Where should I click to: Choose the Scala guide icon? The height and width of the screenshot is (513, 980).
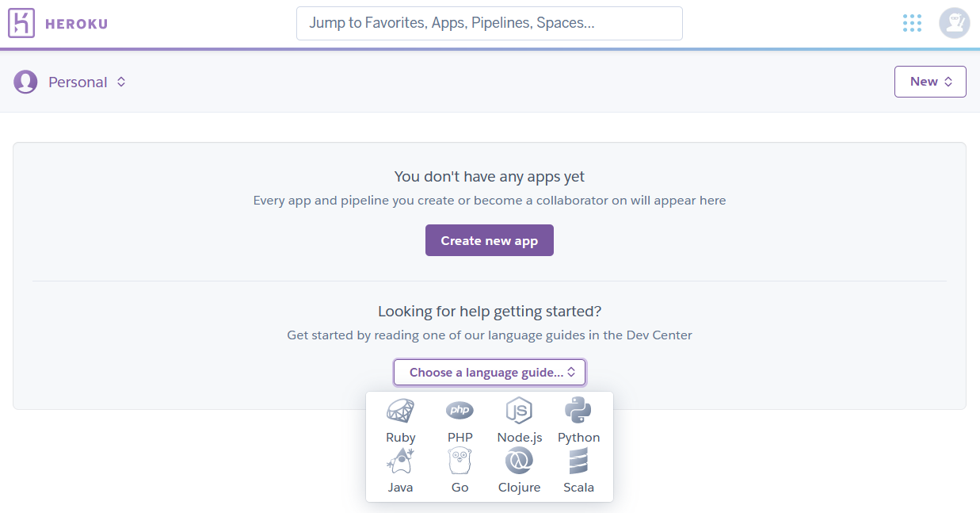pyautogui.click(x=578, y=461)
